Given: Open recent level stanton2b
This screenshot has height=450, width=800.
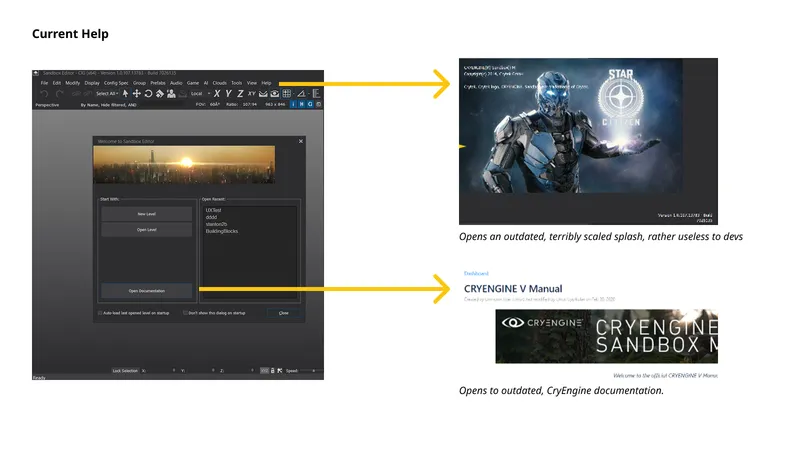Looking at the screenshot, I should [x=216, y=224].
